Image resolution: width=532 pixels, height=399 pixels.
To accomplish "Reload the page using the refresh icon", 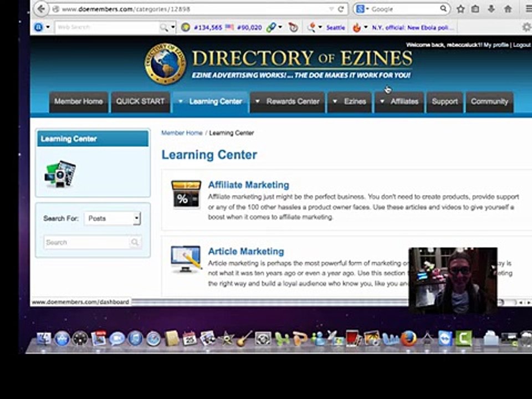I will (x=341, y=9).
